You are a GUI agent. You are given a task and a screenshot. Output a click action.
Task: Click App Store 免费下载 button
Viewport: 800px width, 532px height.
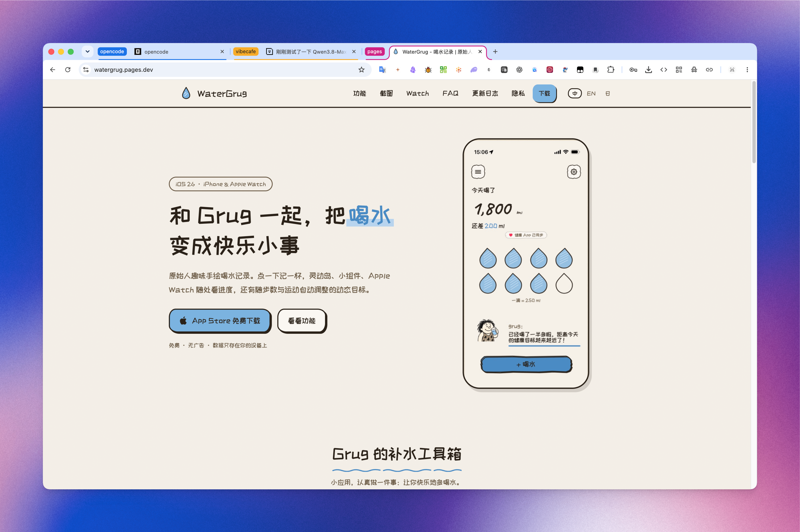point(220,321)
